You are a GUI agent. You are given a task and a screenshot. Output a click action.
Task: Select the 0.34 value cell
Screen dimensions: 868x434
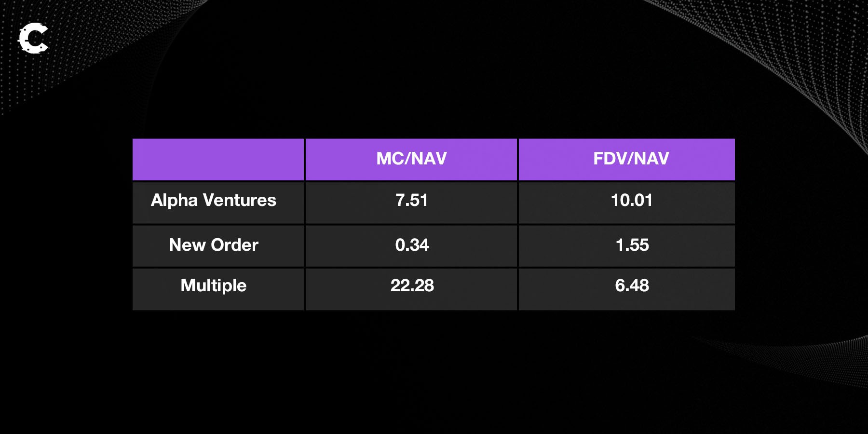point(412,245)
